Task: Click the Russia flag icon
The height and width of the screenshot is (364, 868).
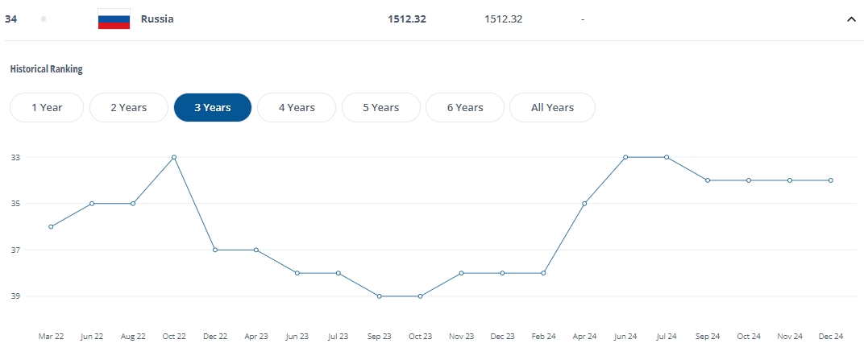Action: (x=114, y=19)
